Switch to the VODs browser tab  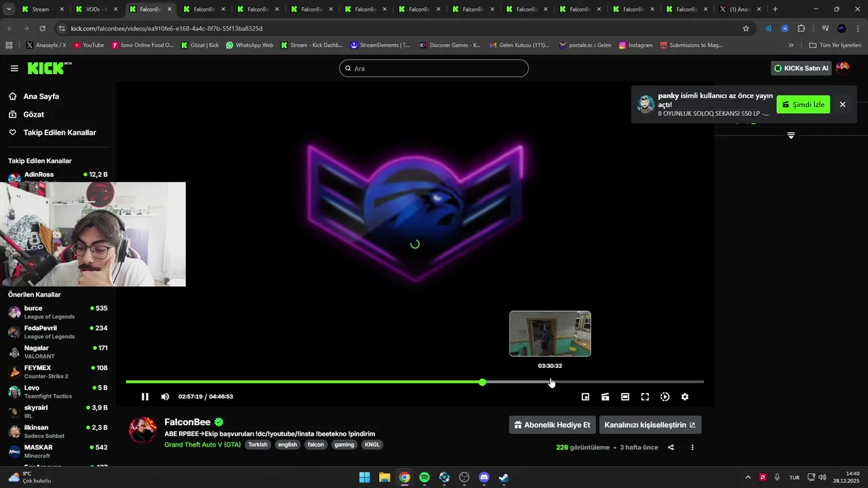click(x=96, y=9)
